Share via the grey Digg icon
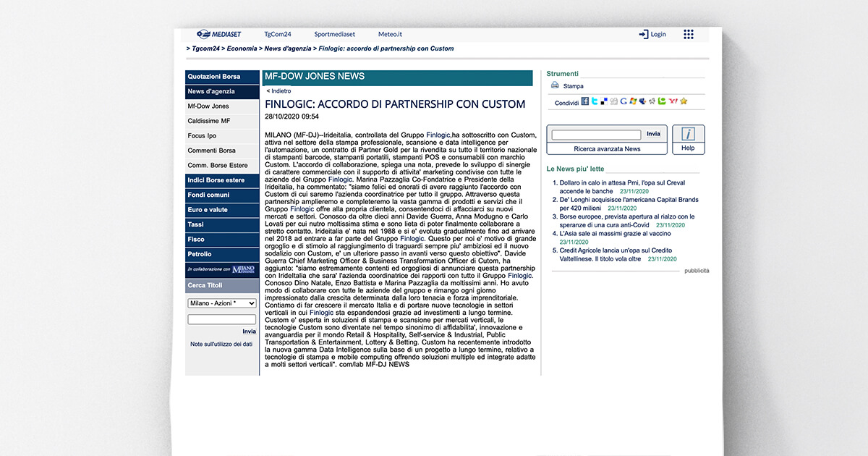868x456 pixels. pos(613,101)
